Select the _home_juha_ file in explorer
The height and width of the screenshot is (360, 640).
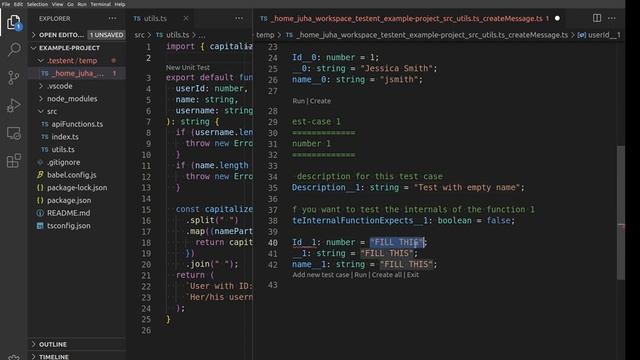[x=77, y=73]
